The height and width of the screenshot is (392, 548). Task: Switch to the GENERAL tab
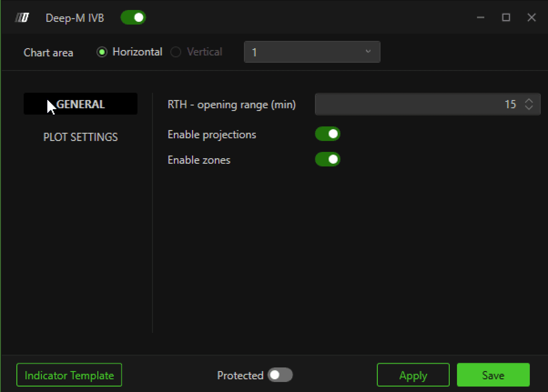80,104
